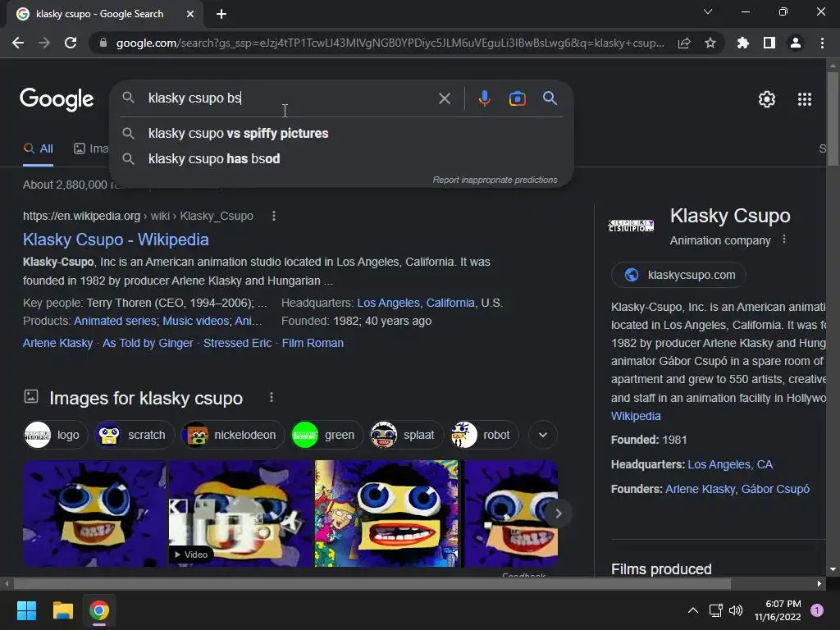Bookmark this page with the star icon
This screenshot has height=630, width=840.
point(710,43)
